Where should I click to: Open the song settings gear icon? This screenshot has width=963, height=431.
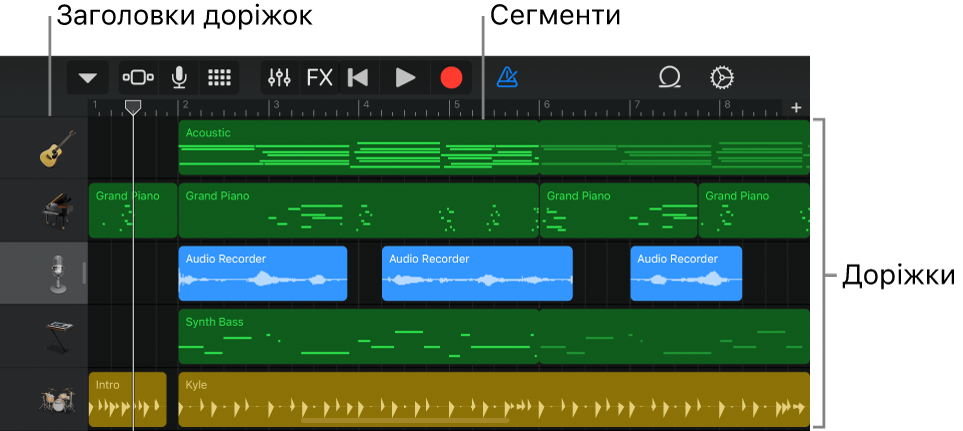point(722,78)
